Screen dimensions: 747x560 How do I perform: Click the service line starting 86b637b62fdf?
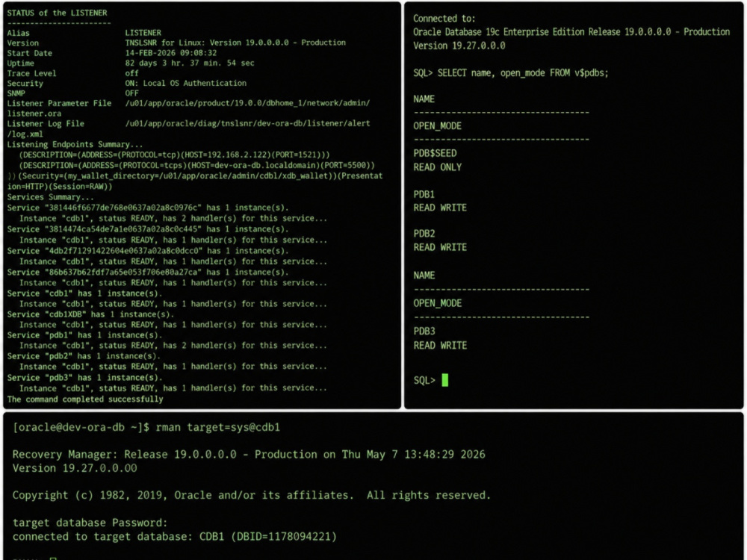pyautogui.click(x=148, y=272)
